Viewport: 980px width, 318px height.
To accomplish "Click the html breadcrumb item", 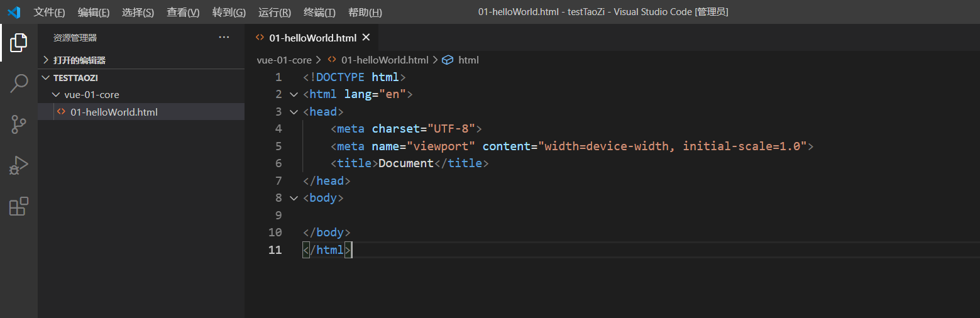I will point(468,60).
